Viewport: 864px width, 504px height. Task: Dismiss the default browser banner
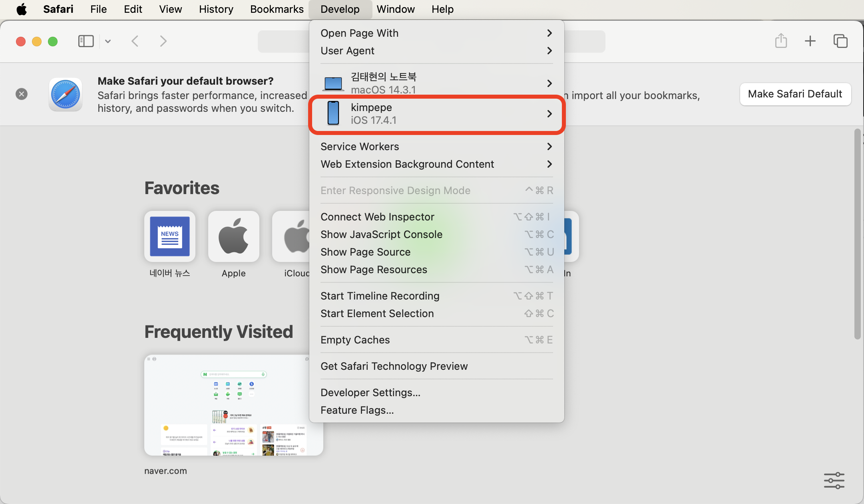(22, 94)
